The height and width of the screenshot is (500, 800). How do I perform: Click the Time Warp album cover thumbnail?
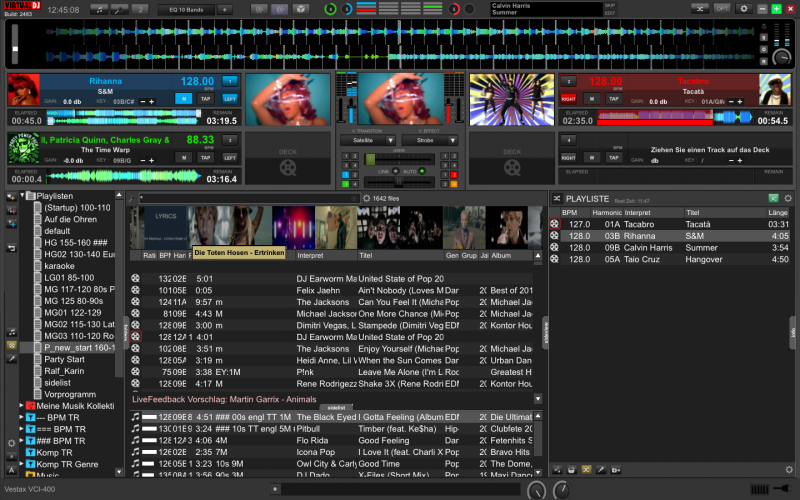click(23, 148)
